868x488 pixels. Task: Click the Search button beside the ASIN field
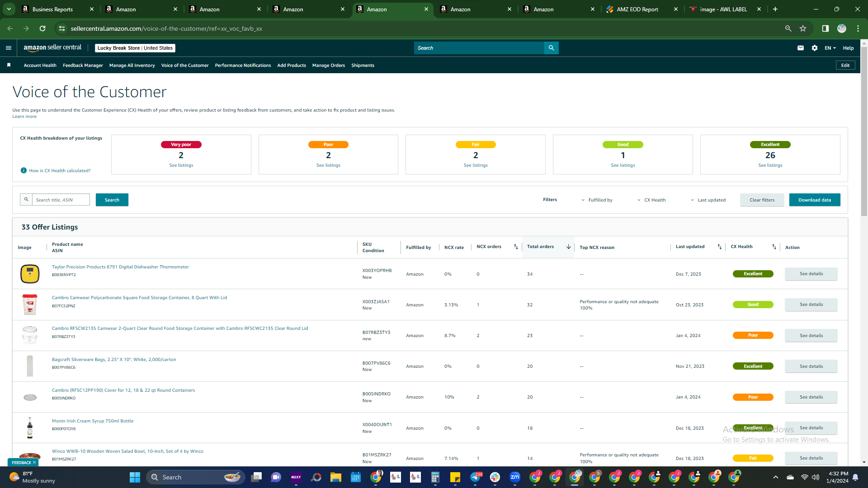tap(112, 200)
